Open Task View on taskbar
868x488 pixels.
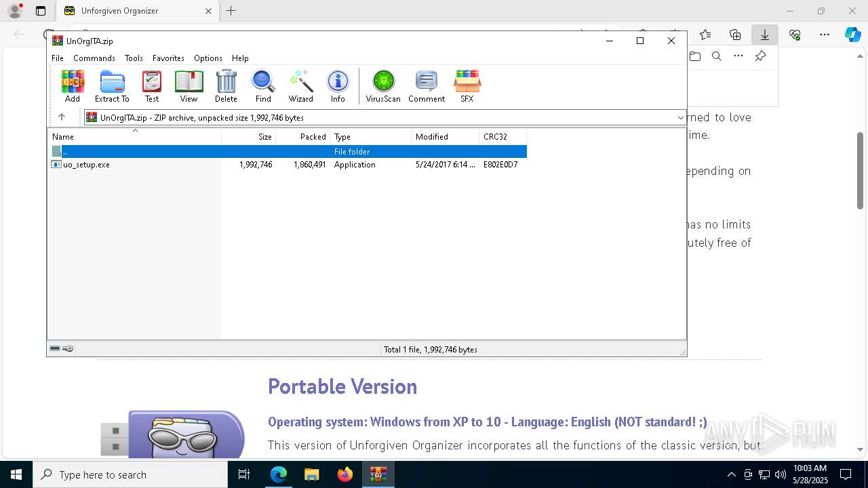[244, 474]
